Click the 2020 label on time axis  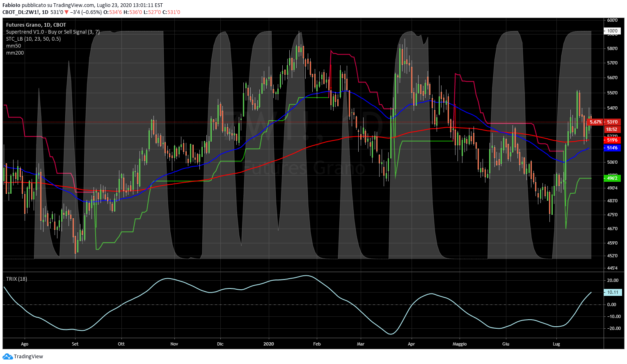coord(269,344)
